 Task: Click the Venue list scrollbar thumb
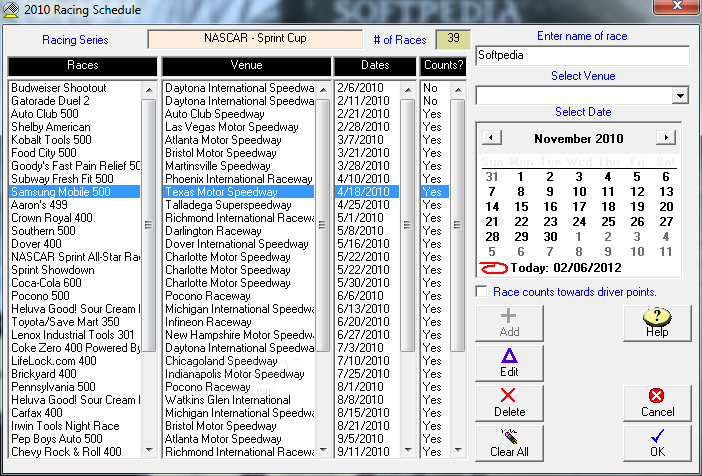point(323,225)
